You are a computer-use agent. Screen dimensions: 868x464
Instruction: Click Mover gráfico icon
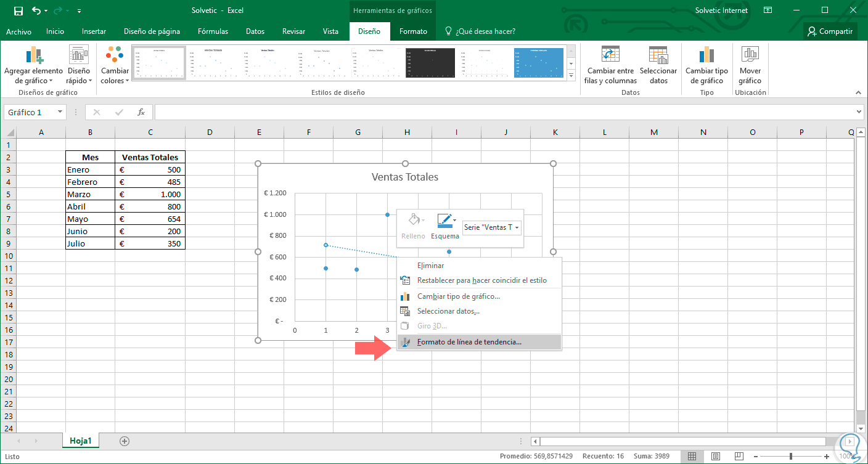750,65
